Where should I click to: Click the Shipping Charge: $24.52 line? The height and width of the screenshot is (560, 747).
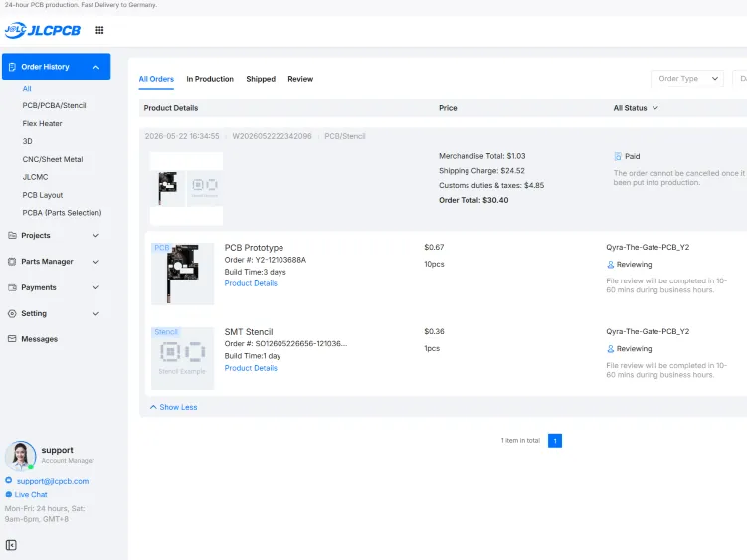click(x=481, y=171)
